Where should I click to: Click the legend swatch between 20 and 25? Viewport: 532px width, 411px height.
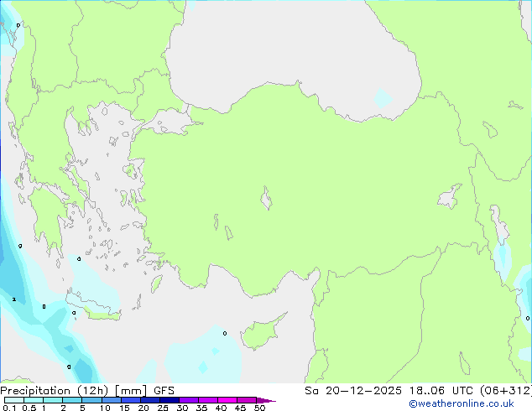[x=150, y=400]
